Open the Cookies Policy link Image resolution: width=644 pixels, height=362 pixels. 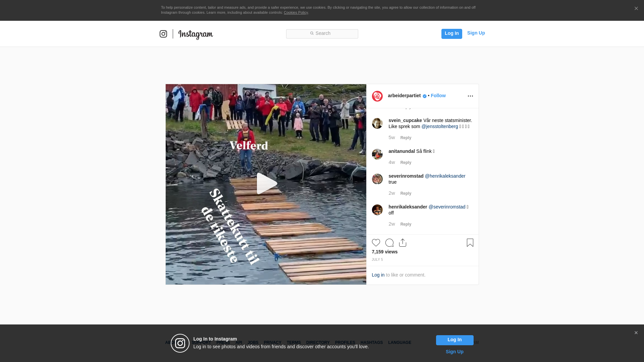coord(296,12)
